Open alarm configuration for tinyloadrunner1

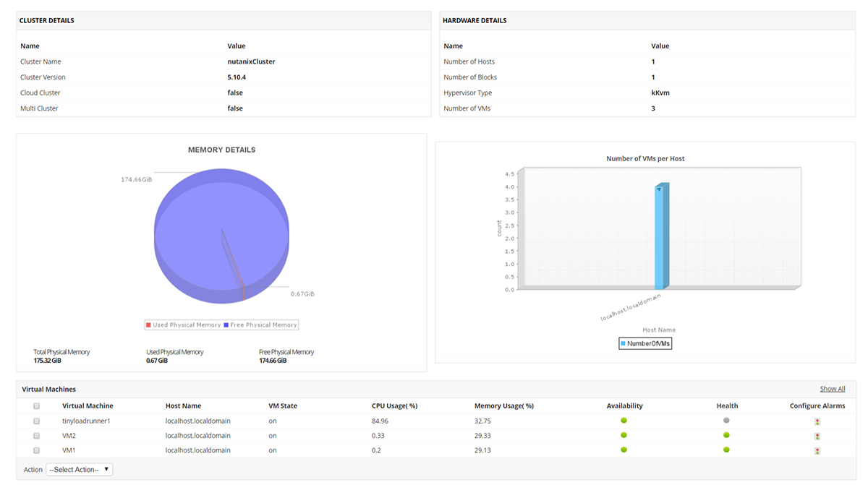tap(817, 421)
